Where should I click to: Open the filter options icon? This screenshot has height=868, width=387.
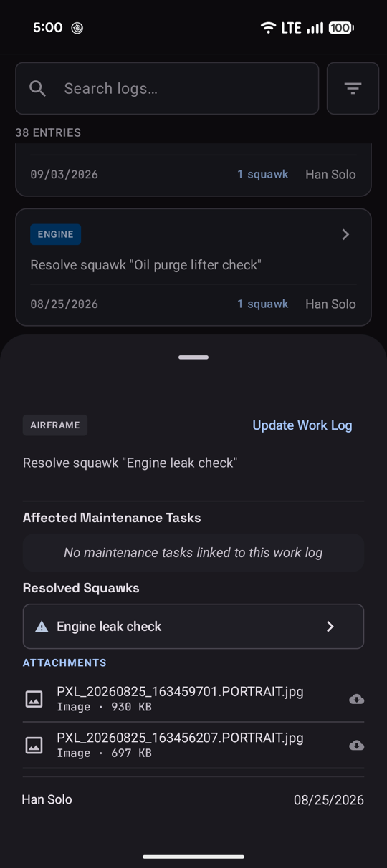pos(353,88)
